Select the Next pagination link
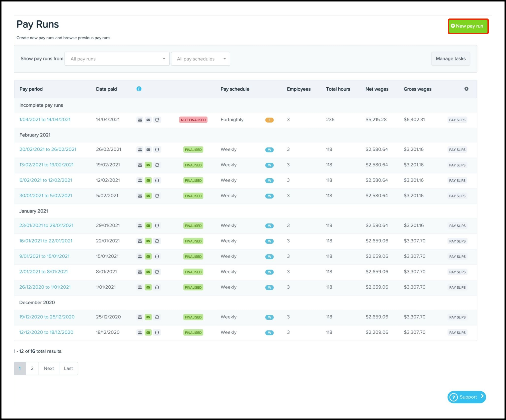This screenshot has height=420, width=506. click(x=49, y=368)
